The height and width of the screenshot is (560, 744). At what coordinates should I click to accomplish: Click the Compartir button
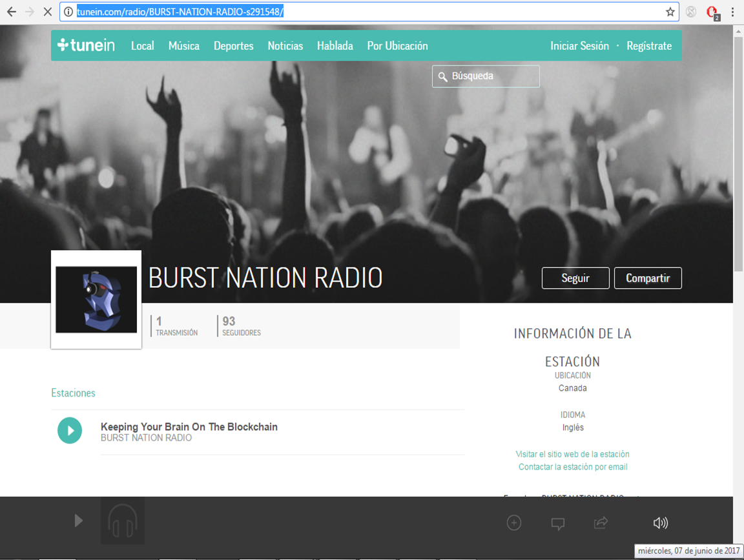pos(648,278)
